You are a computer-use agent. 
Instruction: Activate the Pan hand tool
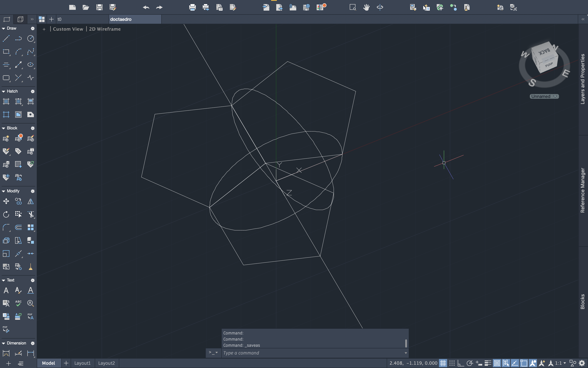(x=366, y=7)
